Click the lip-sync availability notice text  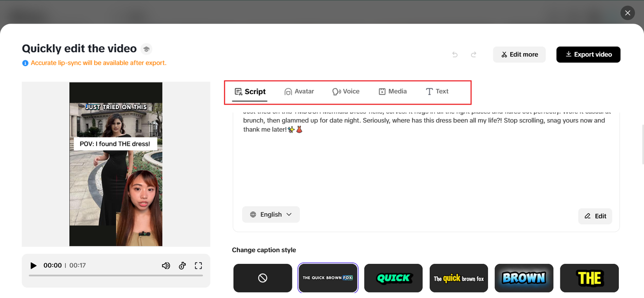point(99,63)
